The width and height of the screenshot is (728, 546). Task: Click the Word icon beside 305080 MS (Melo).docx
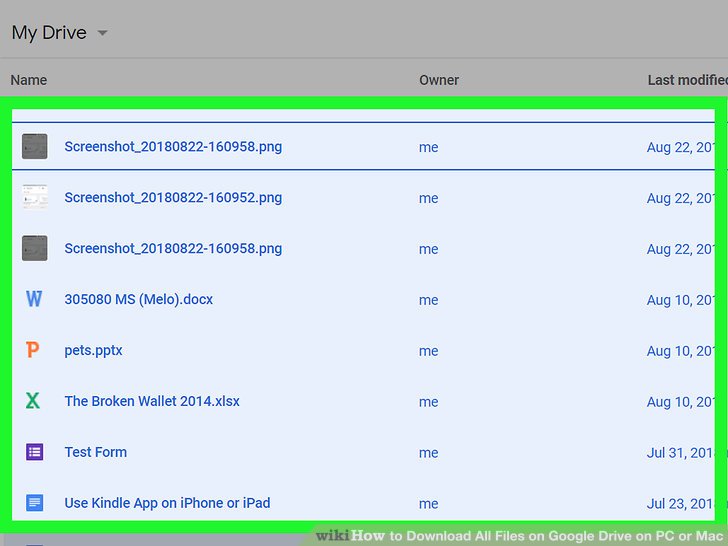coord(34,299)
